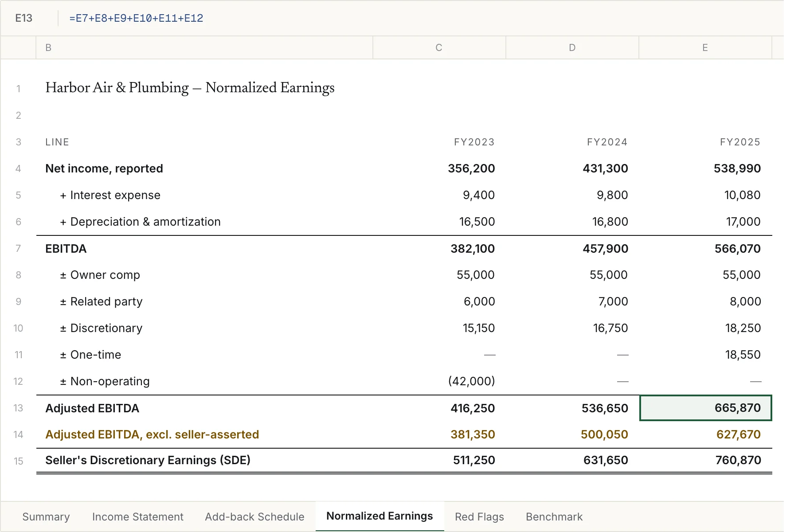Select FY2025 interest expense 10,080
Viewport: 798px width, 532px height.
742,195
